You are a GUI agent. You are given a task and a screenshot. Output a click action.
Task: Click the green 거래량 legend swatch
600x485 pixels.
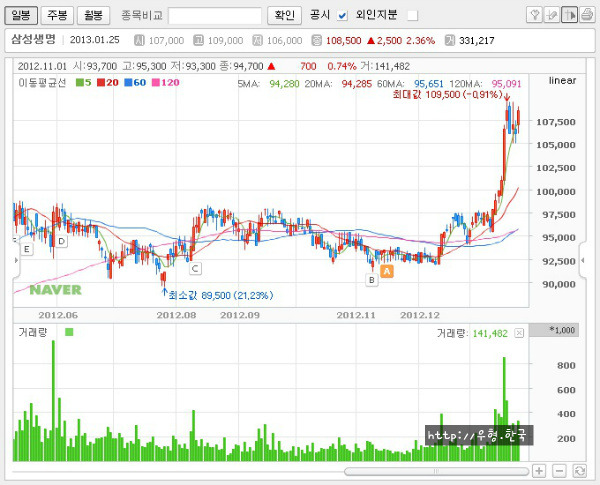pyautogui.click(x=69, y=332)
